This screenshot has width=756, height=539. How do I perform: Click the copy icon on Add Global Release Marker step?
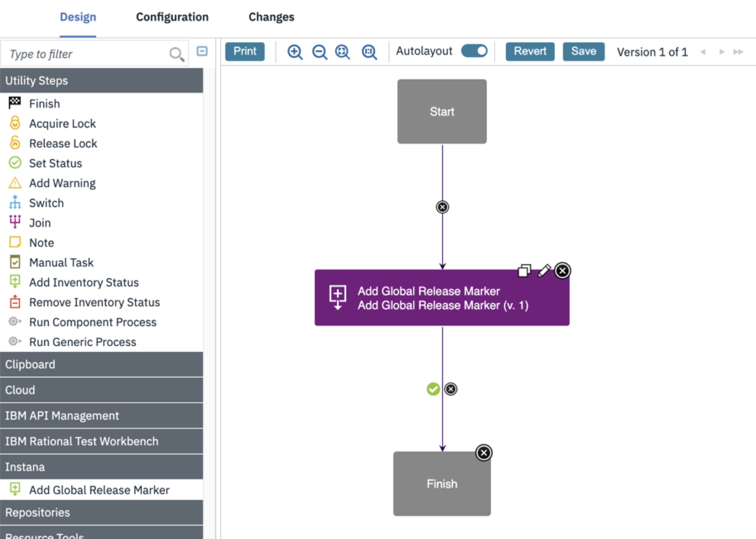tap(524, 270)
